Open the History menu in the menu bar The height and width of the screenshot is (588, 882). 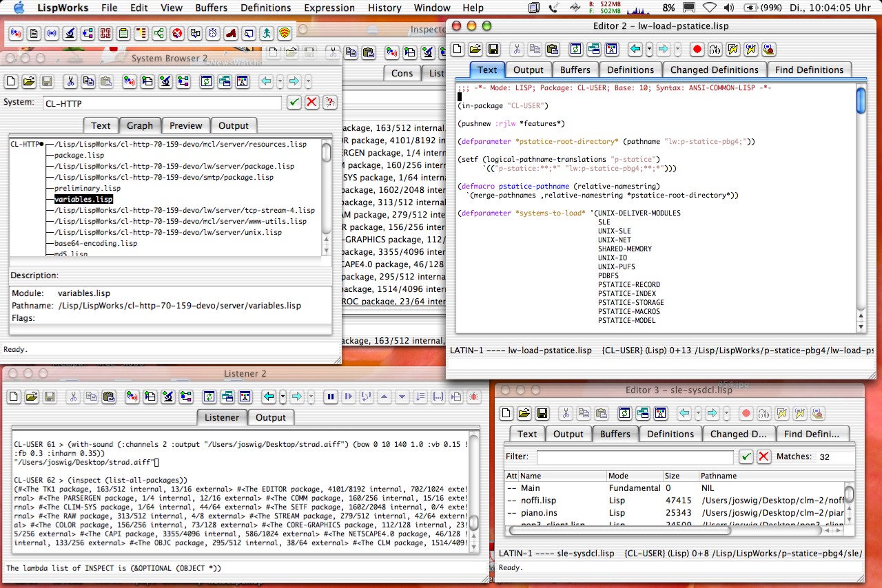point(384,8)
